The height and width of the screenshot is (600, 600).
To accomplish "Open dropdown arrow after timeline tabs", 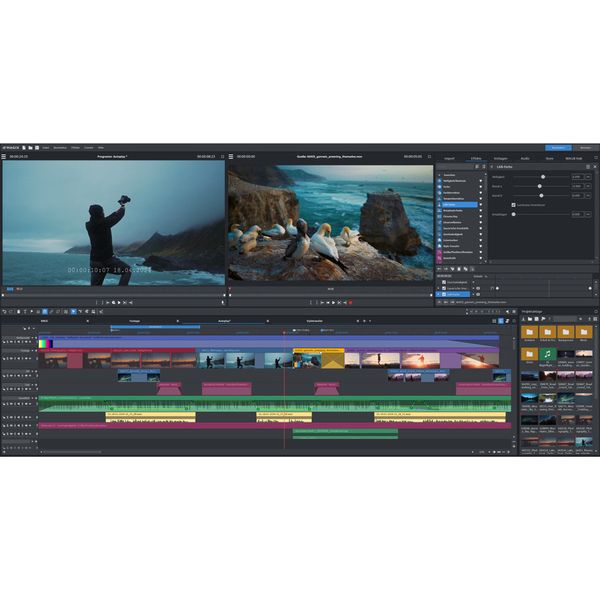I will (x=370, y=321).
